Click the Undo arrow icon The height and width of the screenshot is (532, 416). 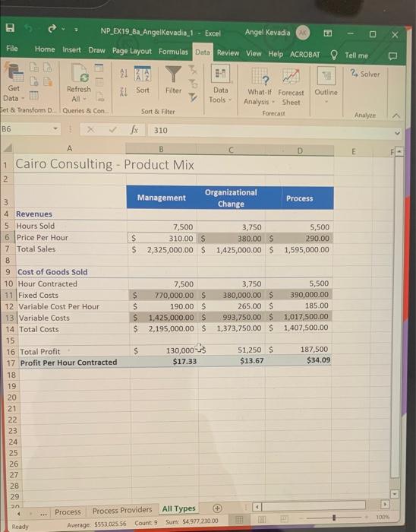(x=30, y=29)
